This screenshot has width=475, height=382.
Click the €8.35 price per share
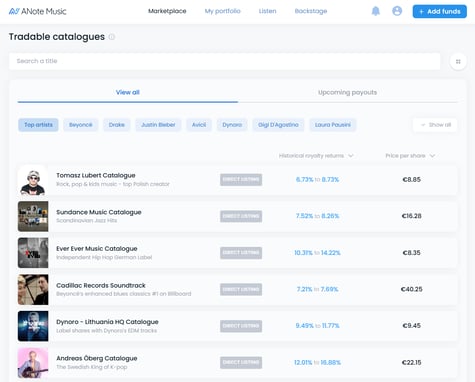[412, 253]
